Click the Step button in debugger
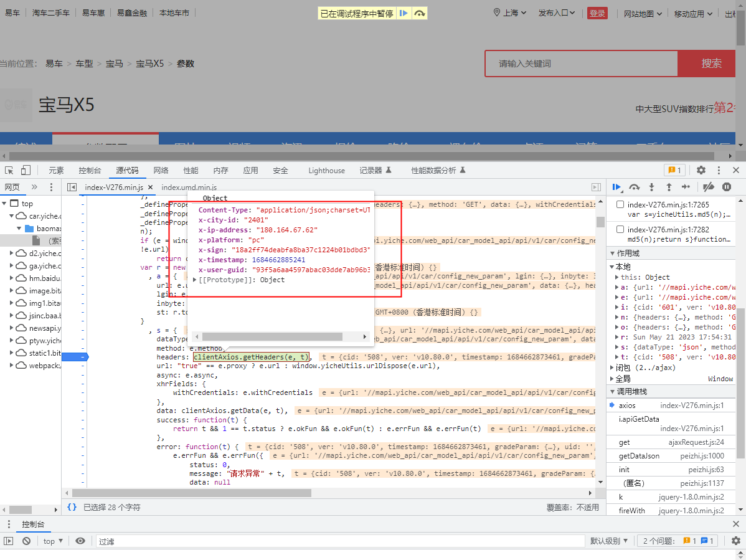Viewport: 746px width, 560px height. click(x=686, y=187)
